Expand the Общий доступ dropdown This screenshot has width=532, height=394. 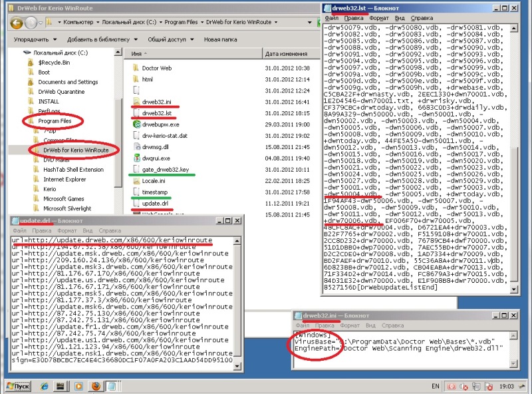(x=169, y=39)
